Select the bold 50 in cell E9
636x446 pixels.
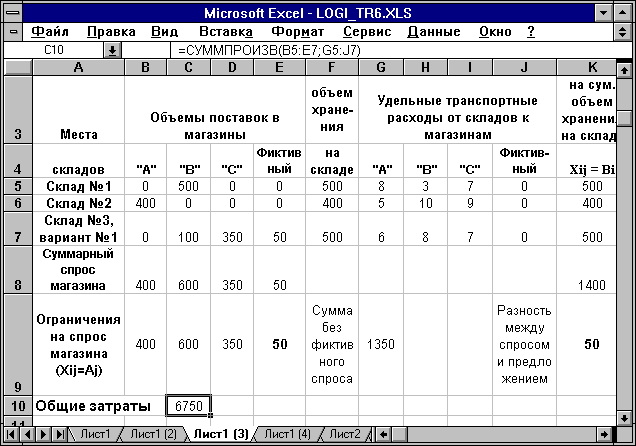tap(279, 345)
